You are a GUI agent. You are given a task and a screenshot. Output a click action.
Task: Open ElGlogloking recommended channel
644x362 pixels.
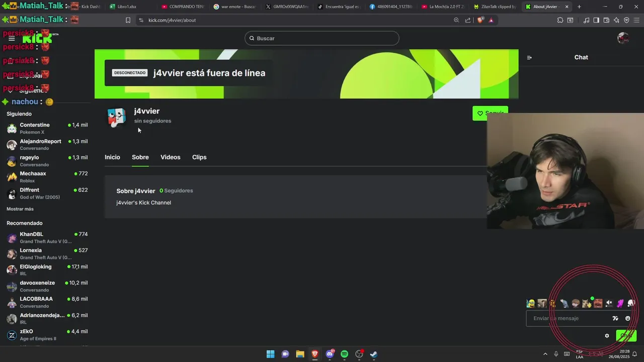pos(47,270)
